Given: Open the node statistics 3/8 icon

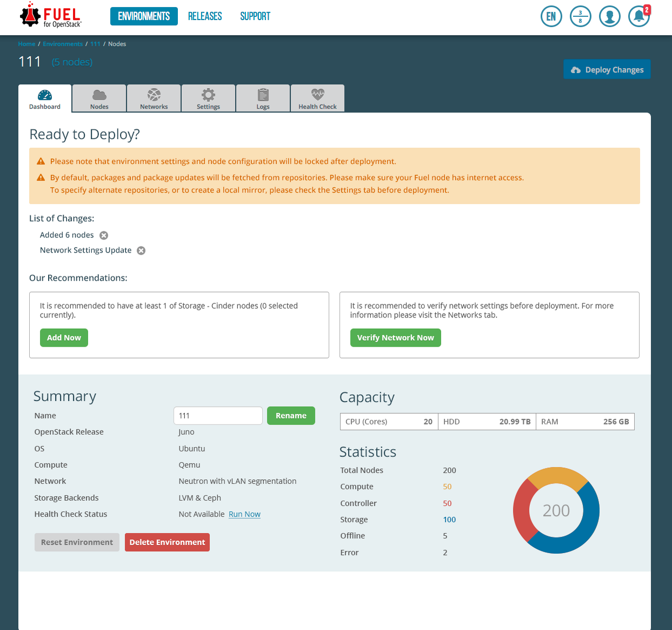Looking at the screenshot, I should tap(580, 16).
